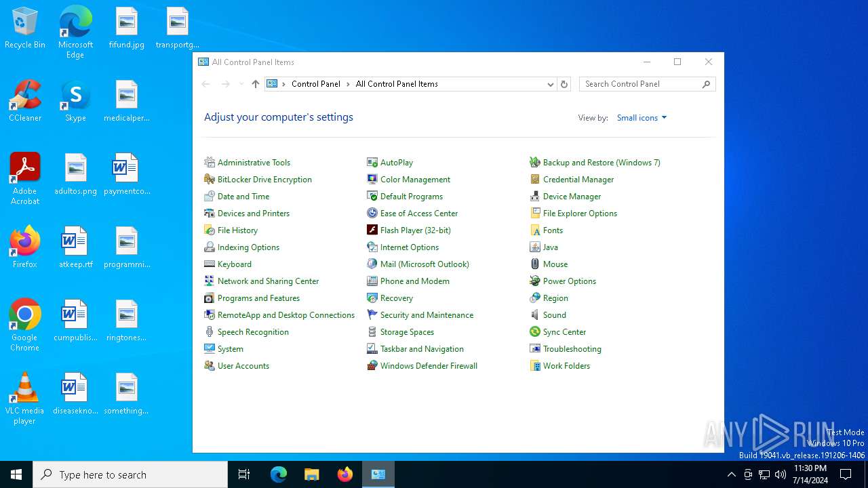Open the address bar history dropdown
The height and width of the screenshot is (488, 868).
[x=550, y=84]
